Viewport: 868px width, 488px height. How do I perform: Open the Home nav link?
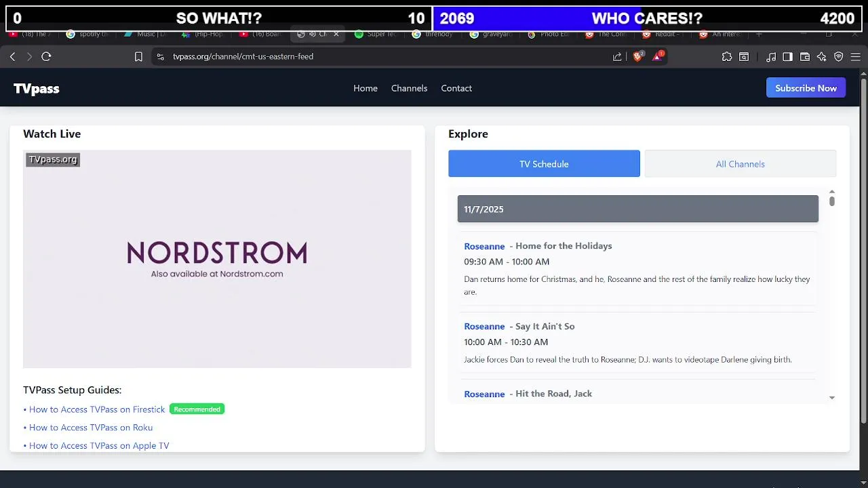tap(366, 88)
